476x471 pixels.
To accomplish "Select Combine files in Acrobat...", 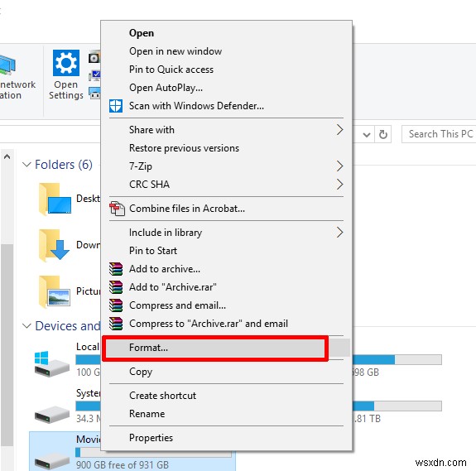I will [226, 209].
